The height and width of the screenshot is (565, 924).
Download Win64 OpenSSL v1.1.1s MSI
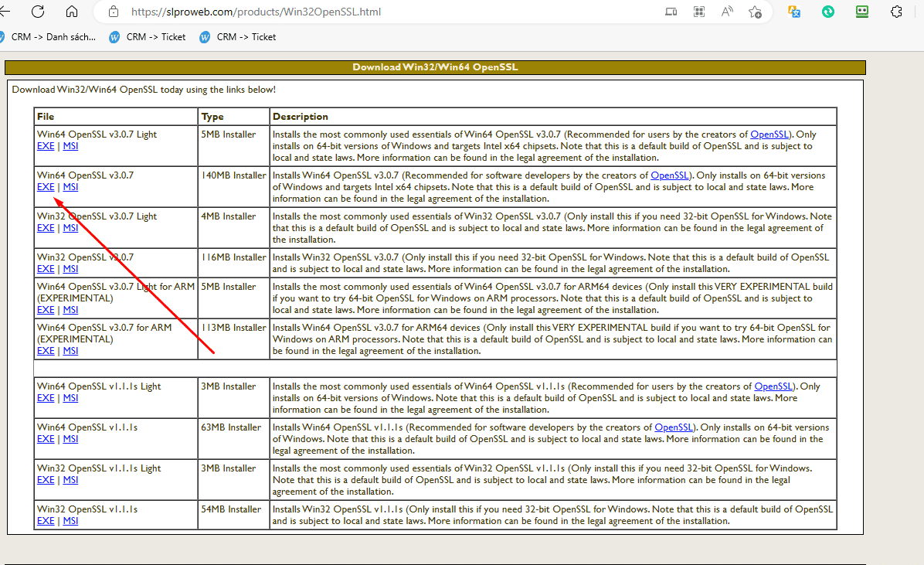[x=70, y=439]
